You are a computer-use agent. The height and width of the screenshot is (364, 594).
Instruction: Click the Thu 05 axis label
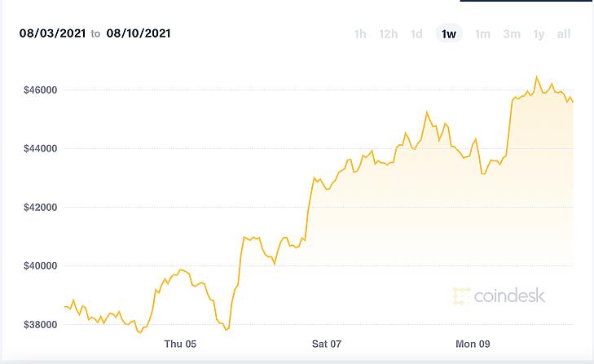(x=180, y=344)
